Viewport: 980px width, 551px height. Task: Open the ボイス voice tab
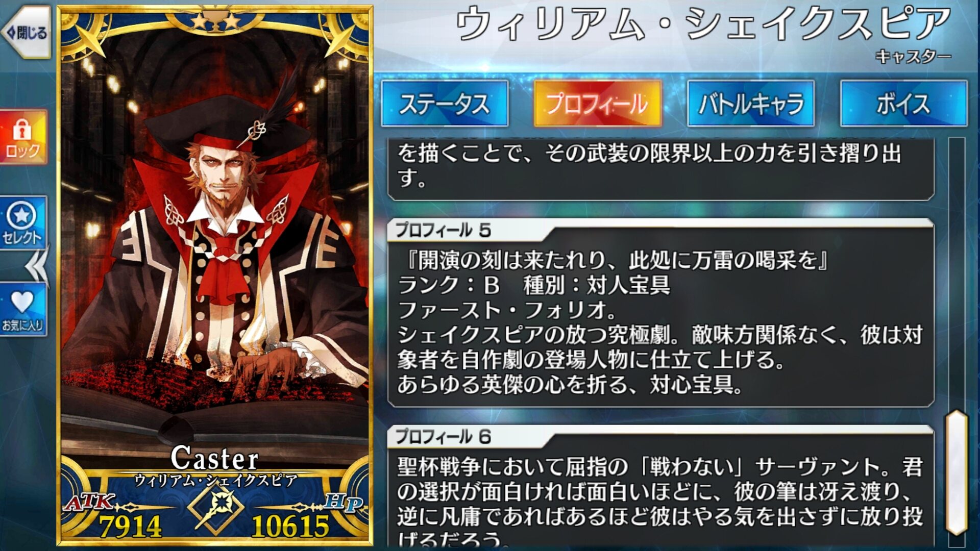point(903,104)
